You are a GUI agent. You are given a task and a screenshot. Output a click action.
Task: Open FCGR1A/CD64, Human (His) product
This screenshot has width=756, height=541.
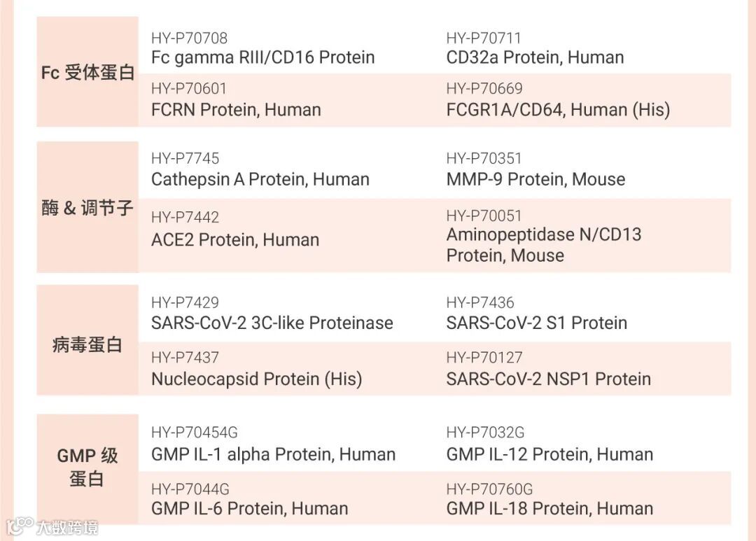[x=558, y=110]
